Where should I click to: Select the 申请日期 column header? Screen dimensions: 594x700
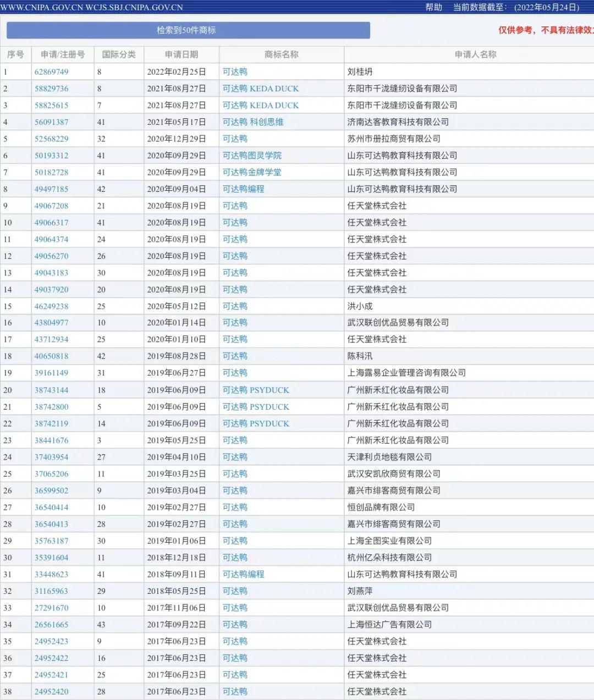click(x=182, y=54)
